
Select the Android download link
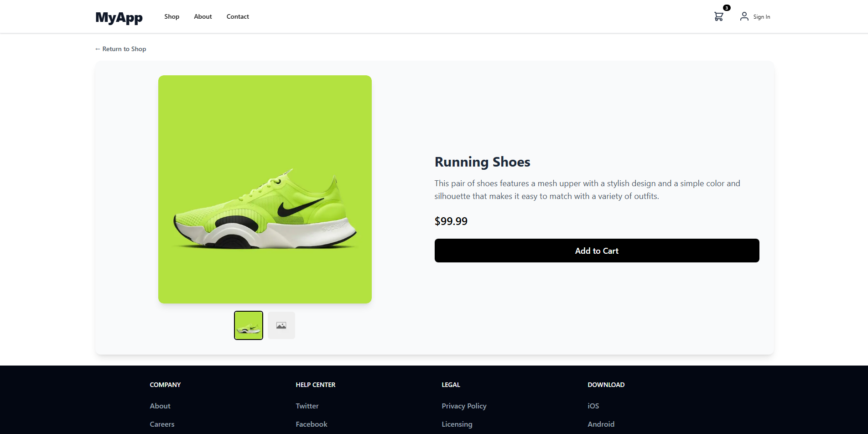tap(601, 424)
